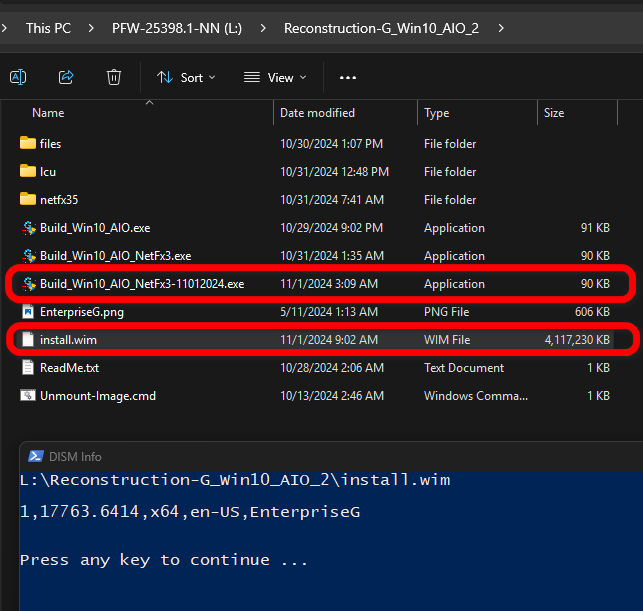Open the See more ellipsis menu
This screenshot has width=643, height=611.
click(348, 78)
